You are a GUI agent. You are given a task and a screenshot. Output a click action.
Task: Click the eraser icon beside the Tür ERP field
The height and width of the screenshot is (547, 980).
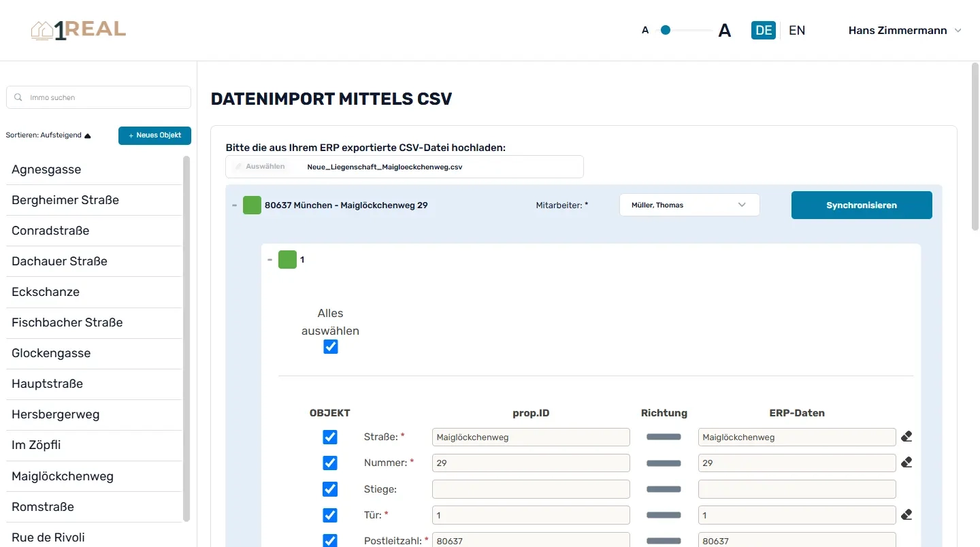tap(906, 515)
